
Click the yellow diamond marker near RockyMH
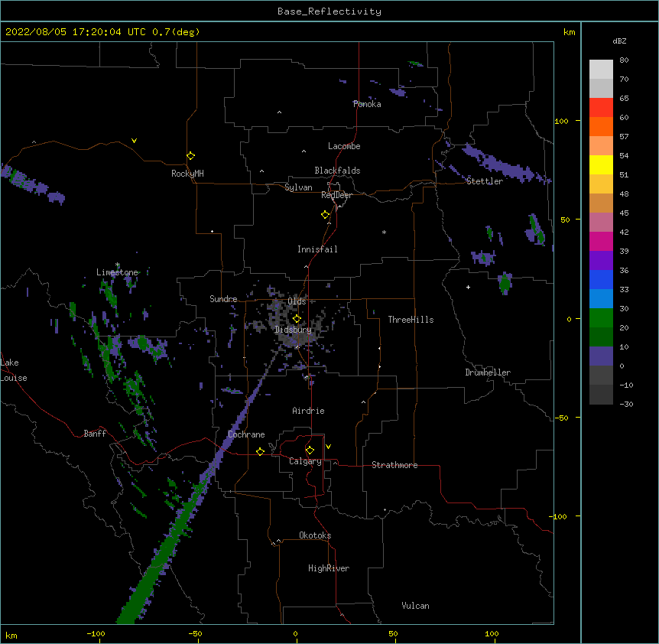point(191,156)
